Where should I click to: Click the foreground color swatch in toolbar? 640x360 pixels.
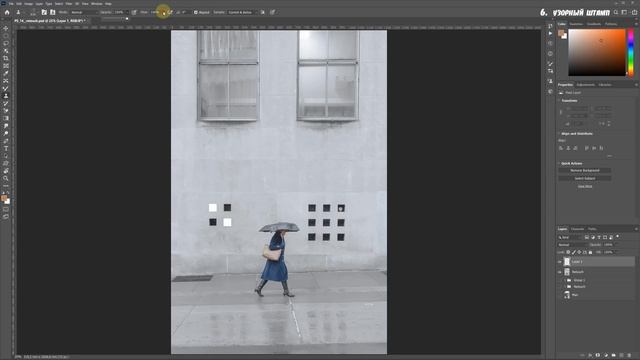[4, 198]
